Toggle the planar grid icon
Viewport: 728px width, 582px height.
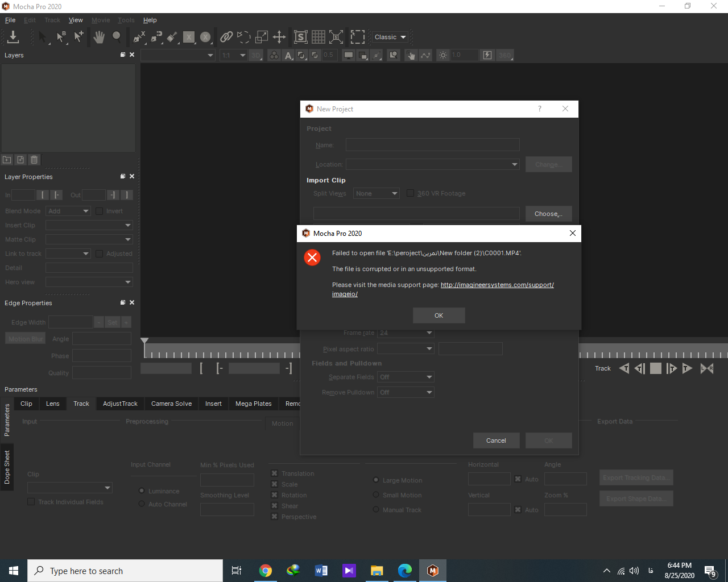tap(318, 37)
